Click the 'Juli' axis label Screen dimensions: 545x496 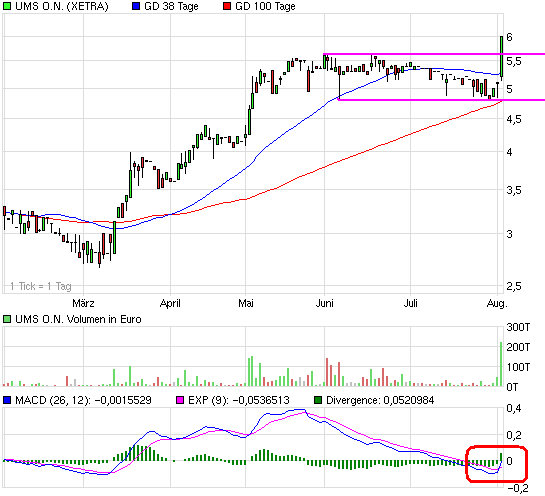tap(410, 303)
